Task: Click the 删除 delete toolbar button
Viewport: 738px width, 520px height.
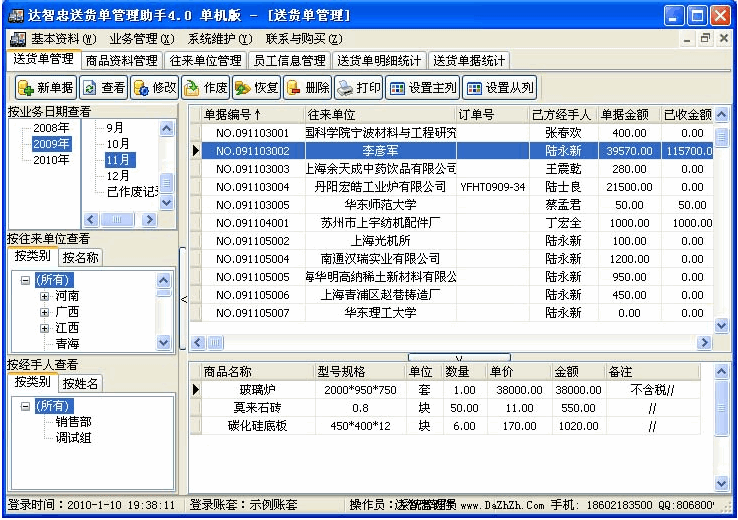Action: pos(307,88)
